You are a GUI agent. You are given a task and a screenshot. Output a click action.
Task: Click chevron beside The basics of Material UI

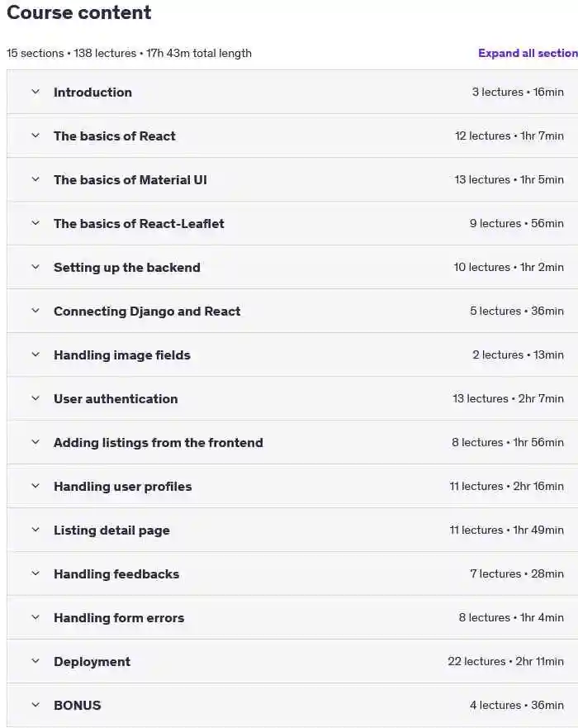click(x=36, y=179)
